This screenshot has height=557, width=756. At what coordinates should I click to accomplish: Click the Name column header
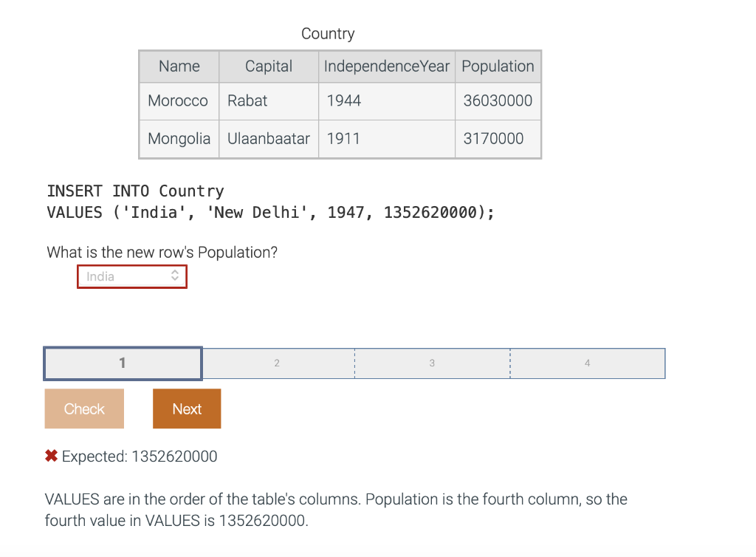click(x=179, y=66)
